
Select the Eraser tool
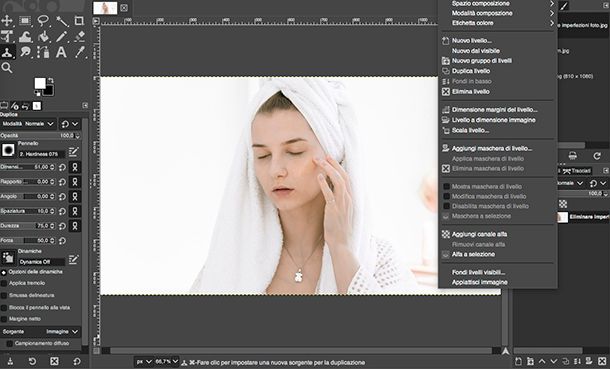[x=80, y=37]
